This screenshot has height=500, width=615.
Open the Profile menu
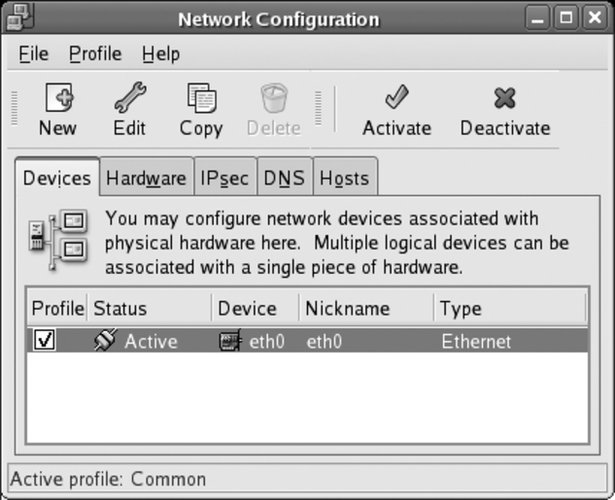[x=95, y=53]
